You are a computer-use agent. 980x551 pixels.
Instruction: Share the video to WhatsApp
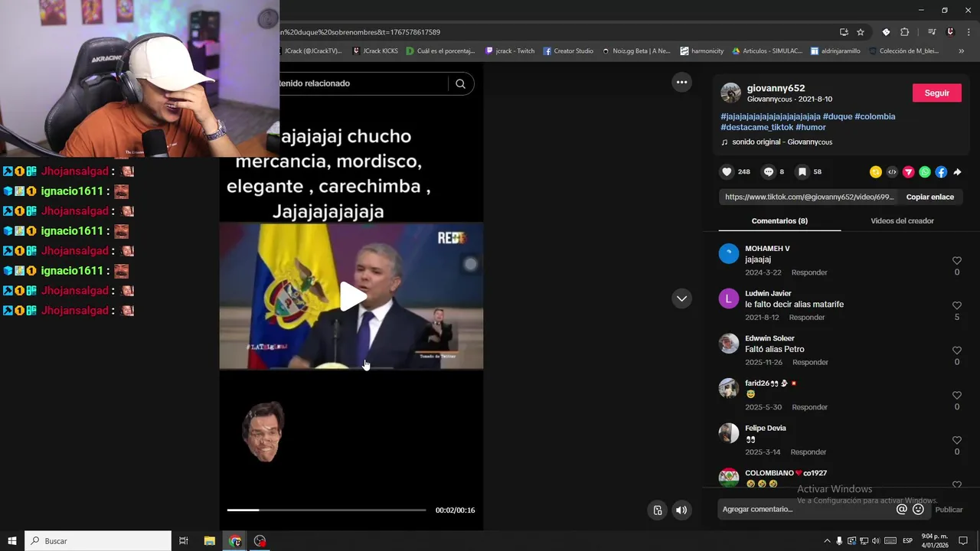pyautogui.click(x=925, y=172)
